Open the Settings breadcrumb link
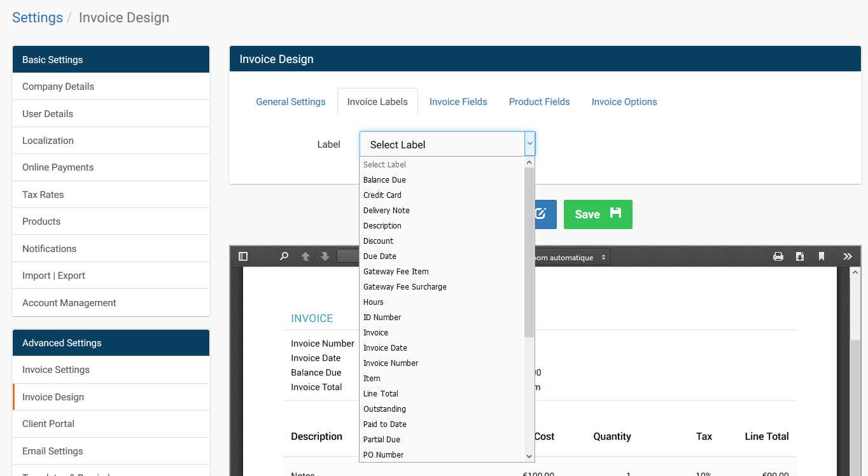The width and height of the screenshot is (868, 476). tap(37, 17)
